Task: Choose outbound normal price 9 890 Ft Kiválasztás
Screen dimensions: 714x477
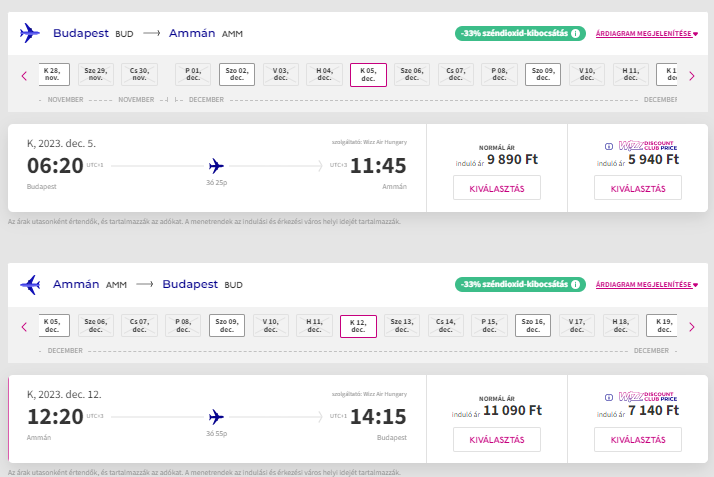Action: [x=497, y=188]
